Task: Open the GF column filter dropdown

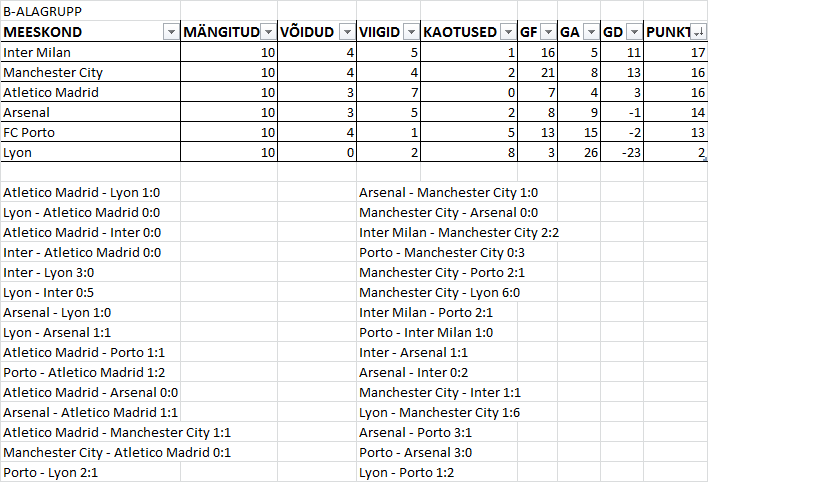Action: tap(549, 32)
